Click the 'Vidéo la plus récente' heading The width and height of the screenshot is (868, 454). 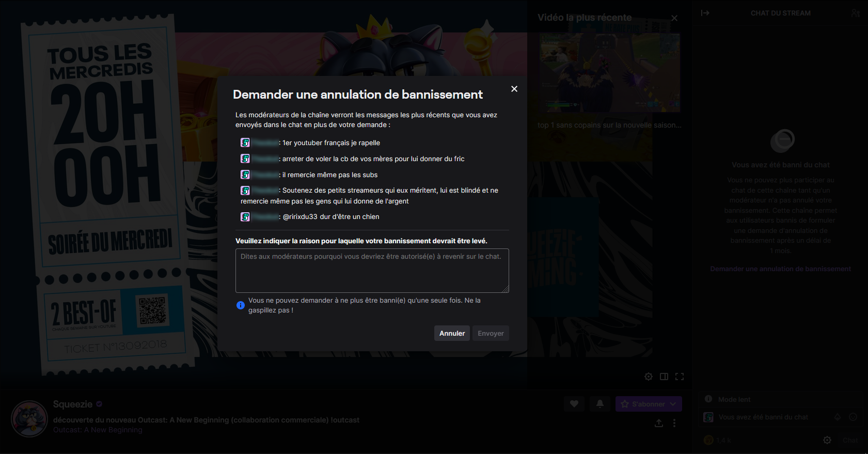[x=585, y=18]
